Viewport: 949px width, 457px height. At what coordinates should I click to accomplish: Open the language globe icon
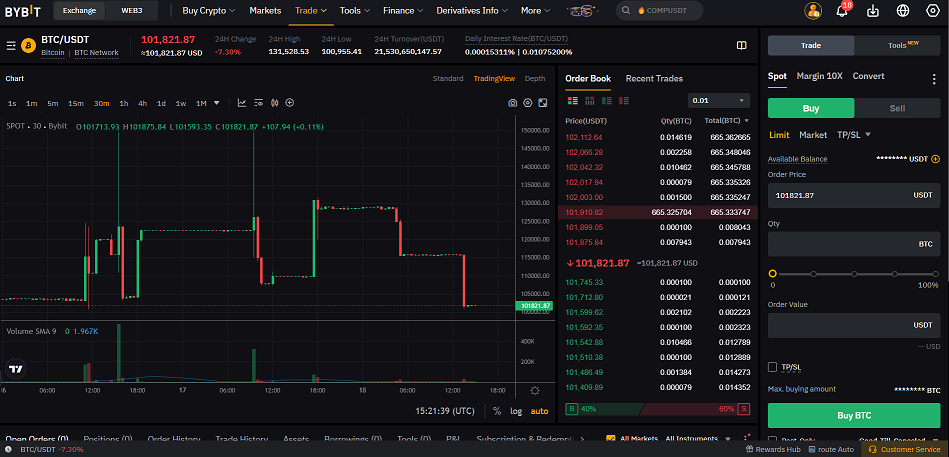903,10
